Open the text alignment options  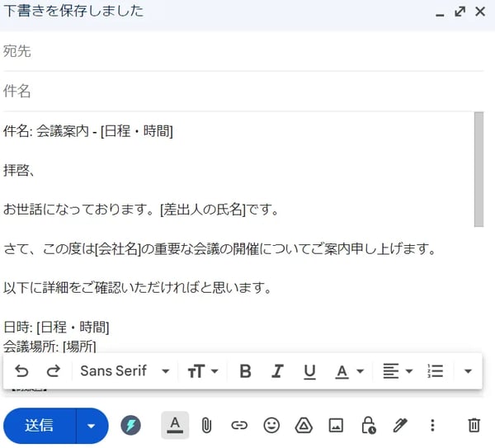tap(398, 371)
